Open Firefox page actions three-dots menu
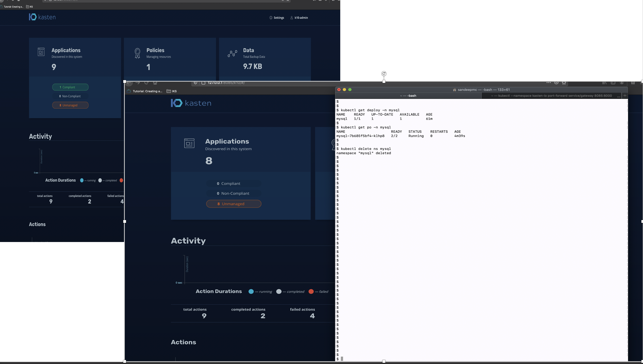Screen dimensions: 643x364 pyautogui.click(x=548, y=83)
